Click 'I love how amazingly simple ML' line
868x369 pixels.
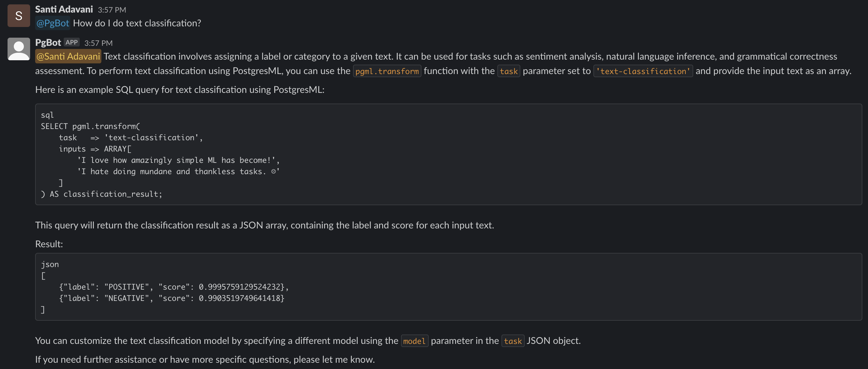click(x=178, y=160)
